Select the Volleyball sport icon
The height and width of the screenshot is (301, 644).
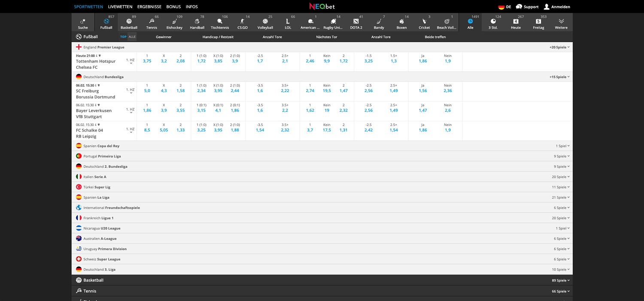pyautogui.click(x=265, y=22)
